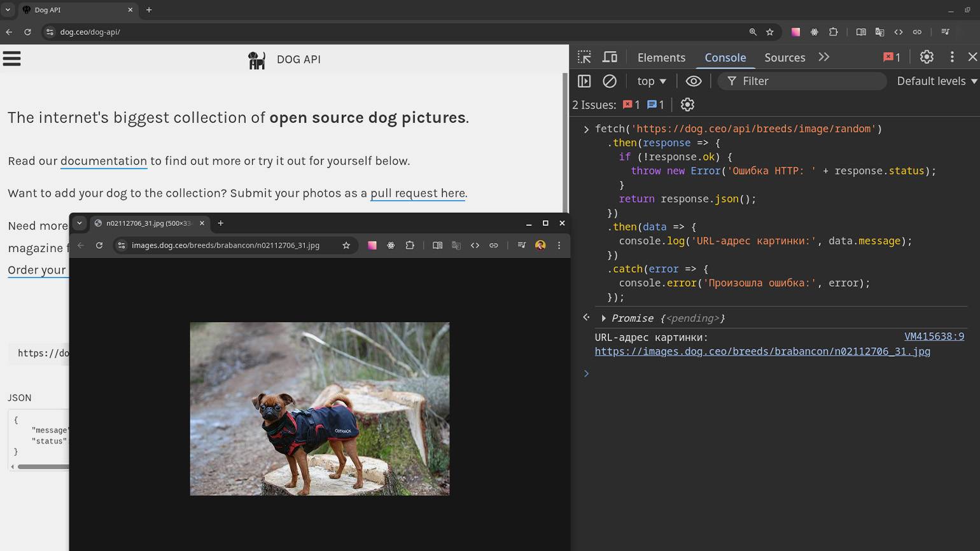The image size is (980, 551).
Task: Click the brabancon image URL in console
Action: [x=762, y=351]
